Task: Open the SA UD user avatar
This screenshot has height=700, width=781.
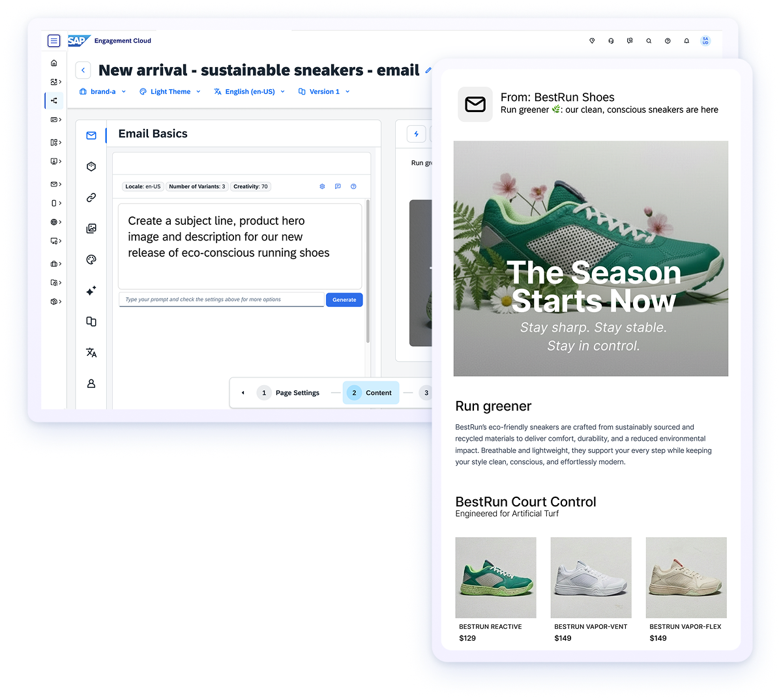Action: pos(706,41)
